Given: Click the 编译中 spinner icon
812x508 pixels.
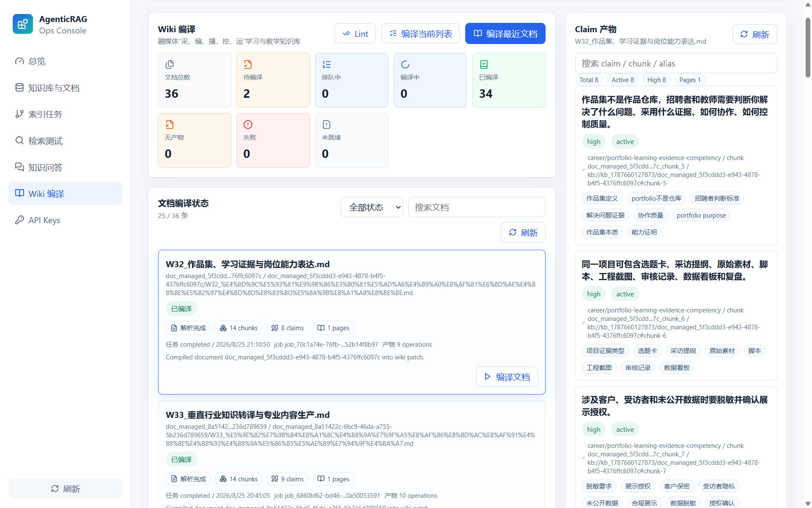Looking at the screenshot, I should coord(405,64).
